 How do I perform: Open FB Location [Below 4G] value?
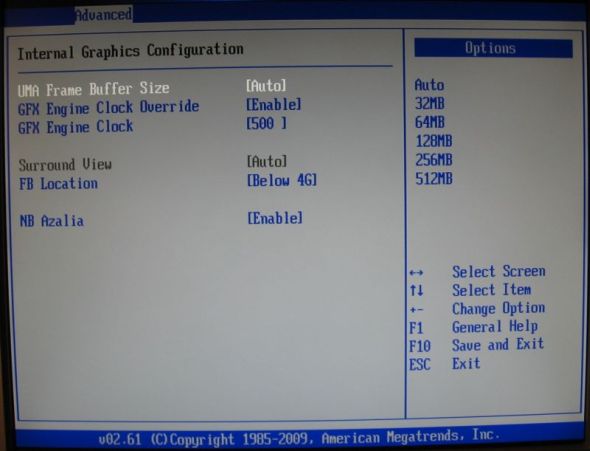pos(282,181)
